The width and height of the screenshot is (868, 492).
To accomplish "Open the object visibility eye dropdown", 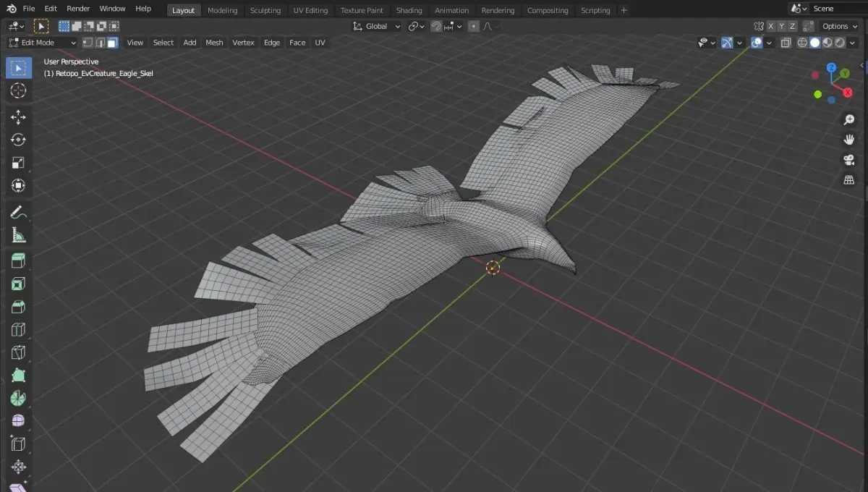I will pos(707,43).
